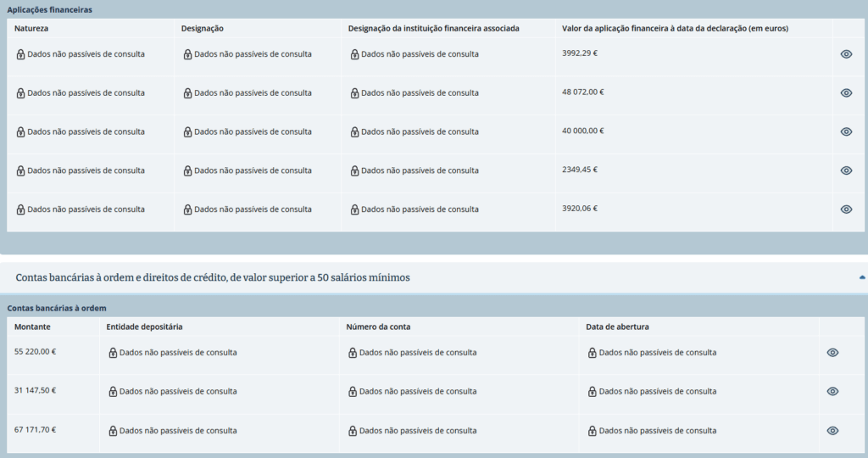Open eye icon next to 2349,45 €
Image resolution: width=868 pixels, height=458 pixels.
(x=845, y=170)
